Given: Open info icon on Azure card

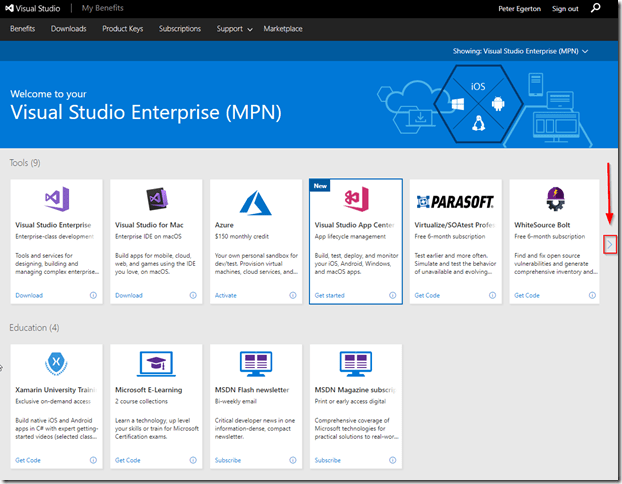Looking at the screenshot, I should click(292, 295).
